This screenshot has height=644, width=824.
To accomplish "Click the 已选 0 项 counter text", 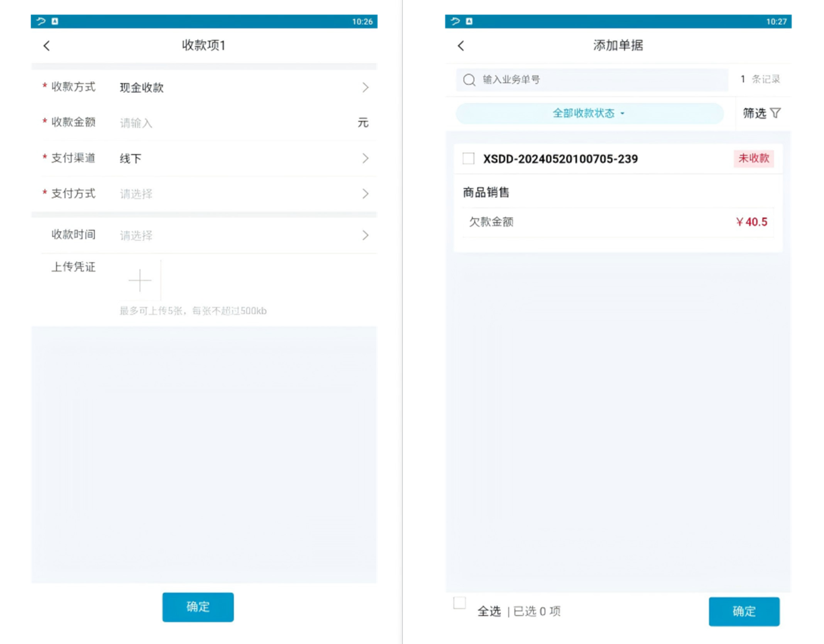I will click(x=537, y=612).
